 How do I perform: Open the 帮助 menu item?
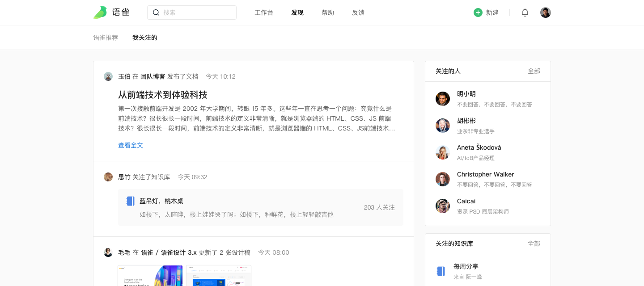328,13
